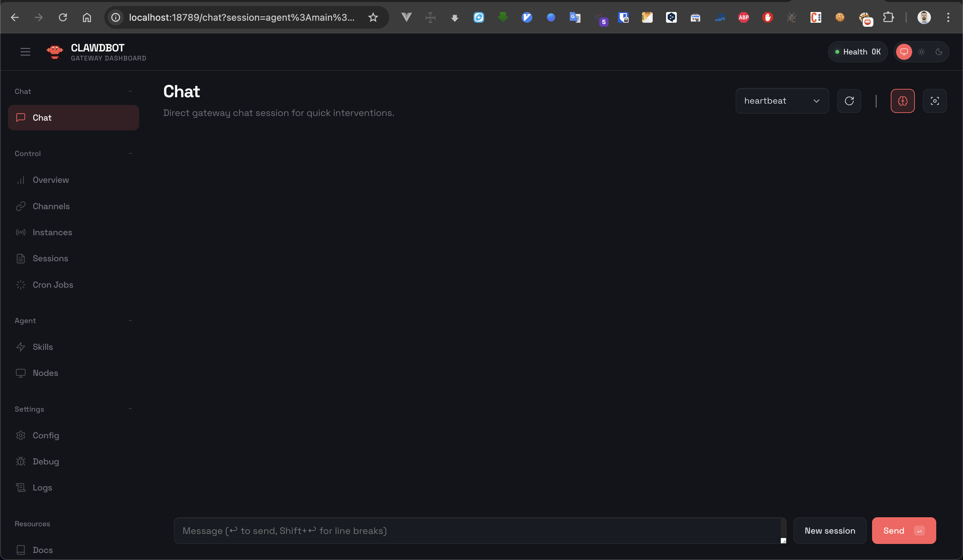963x560 pixels.
Task: Toggle the thinking brain icon button
Action: coord(902,101)
